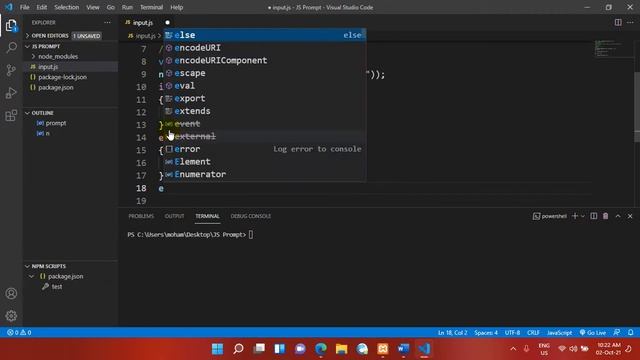Open the Run and Debug view
Viewport: 640px width, 360px height.
(x=11, y=93)
